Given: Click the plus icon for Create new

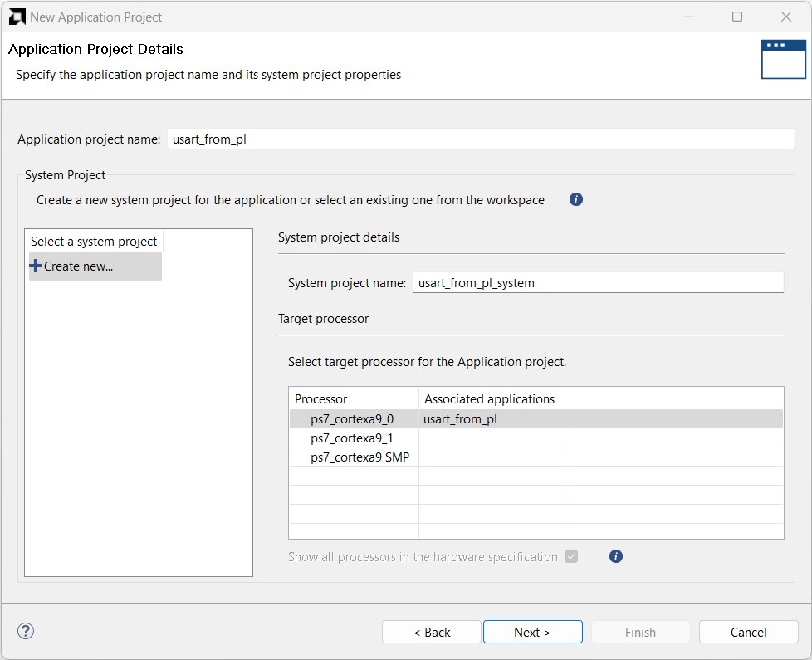Looking at the screenshot, I should tap(36, 266).
